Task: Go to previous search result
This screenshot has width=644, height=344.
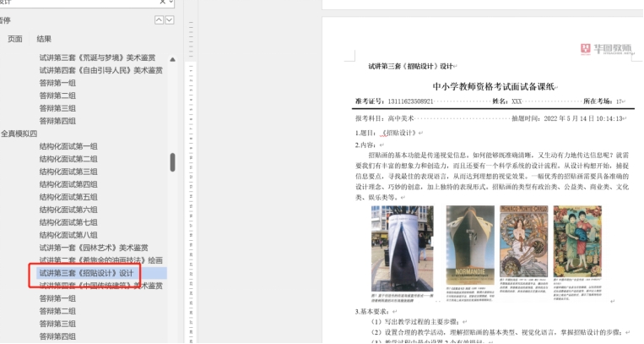Action: 159,19
